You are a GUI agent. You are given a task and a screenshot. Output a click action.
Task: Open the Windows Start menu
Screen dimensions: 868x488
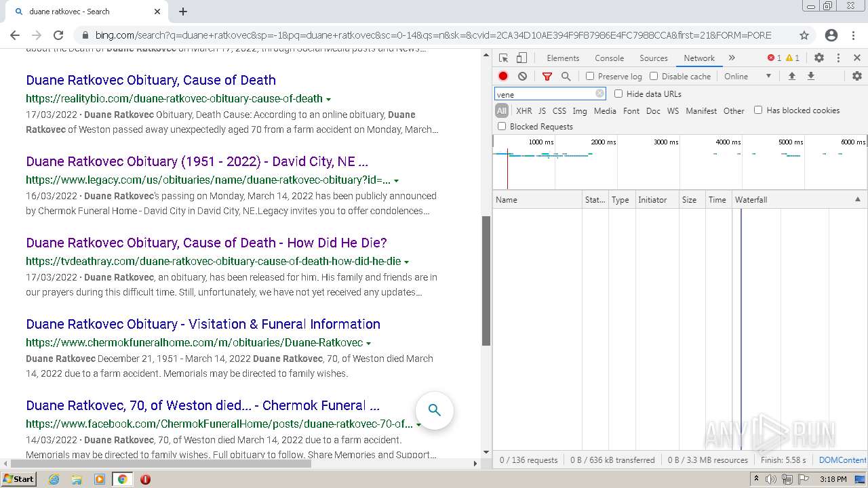click(x=19, y=479)
